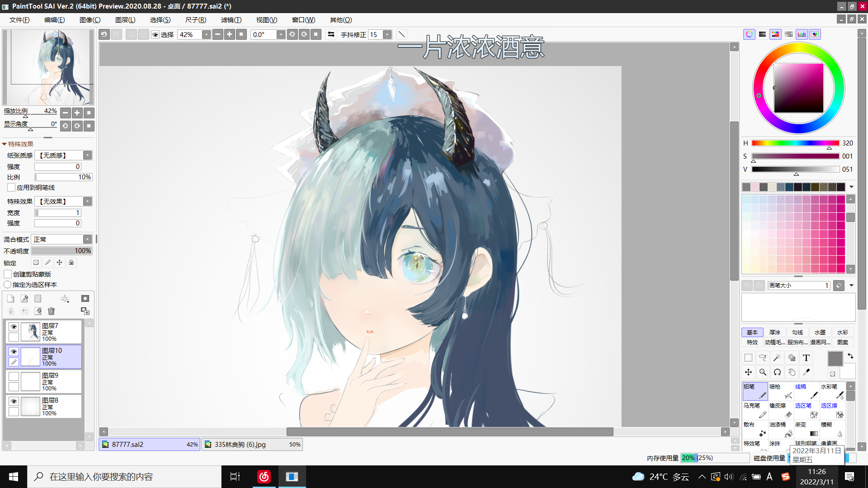Select the zoom magnifier tool
868x488 pixels.
tap(763, 372)
